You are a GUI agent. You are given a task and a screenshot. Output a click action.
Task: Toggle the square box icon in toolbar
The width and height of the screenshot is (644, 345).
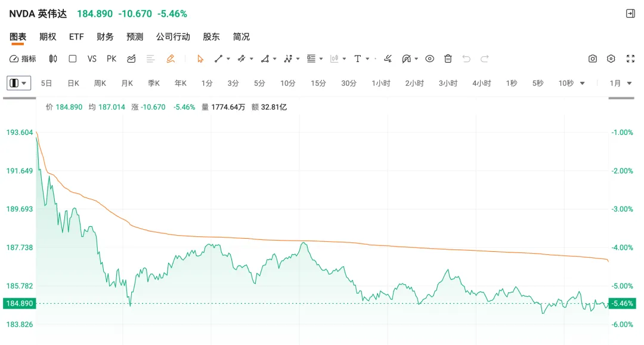click(73, 58)
